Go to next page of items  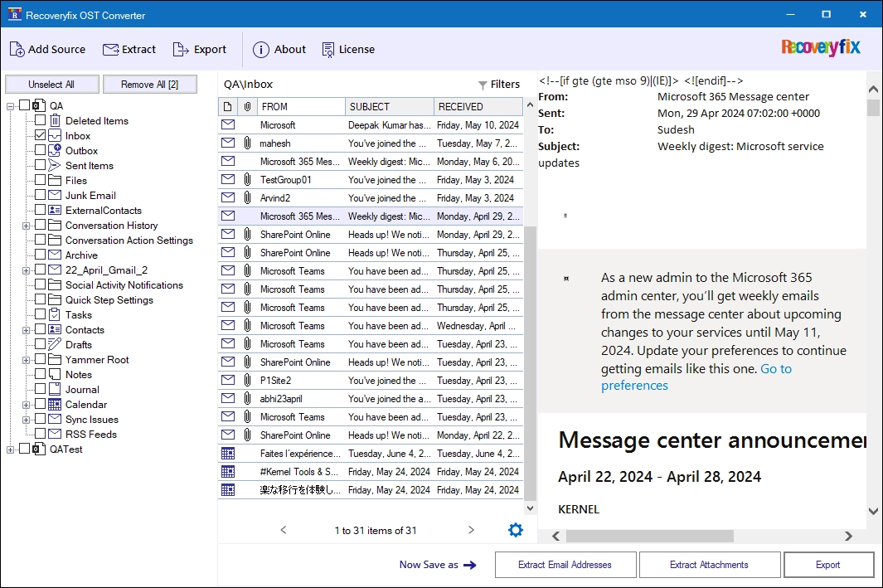[x=471, y=530]
